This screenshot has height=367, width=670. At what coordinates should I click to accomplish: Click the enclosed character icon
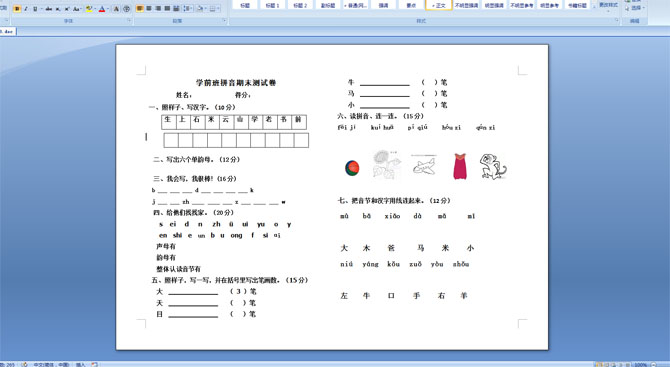(x=126, y=9)
